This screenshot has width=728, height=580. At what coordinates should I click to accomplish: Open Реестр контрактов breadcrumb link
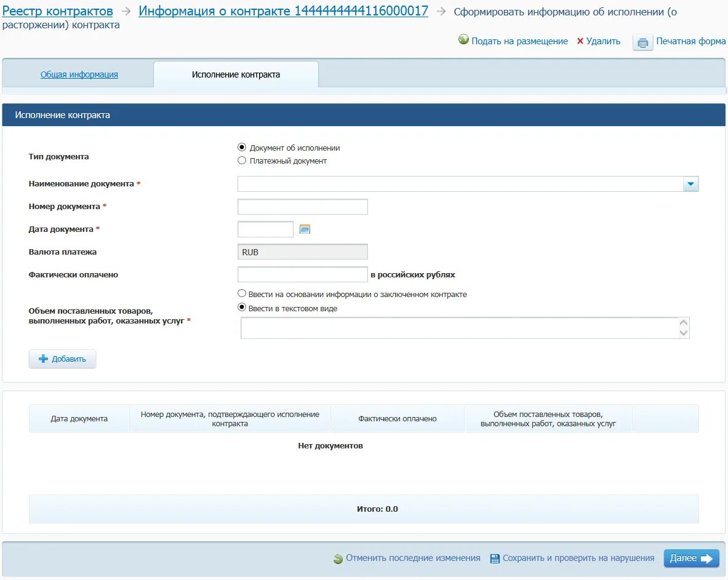click(58, 11)
